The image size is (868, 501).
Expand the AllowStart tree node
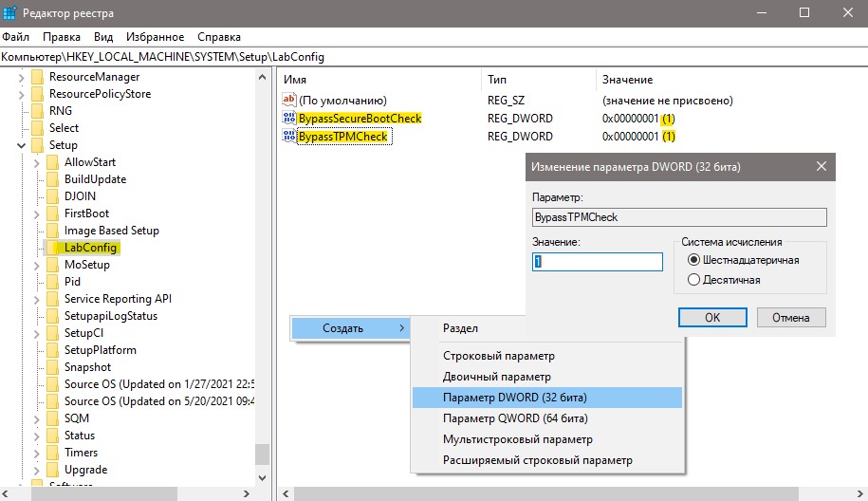tap(37, 163)
